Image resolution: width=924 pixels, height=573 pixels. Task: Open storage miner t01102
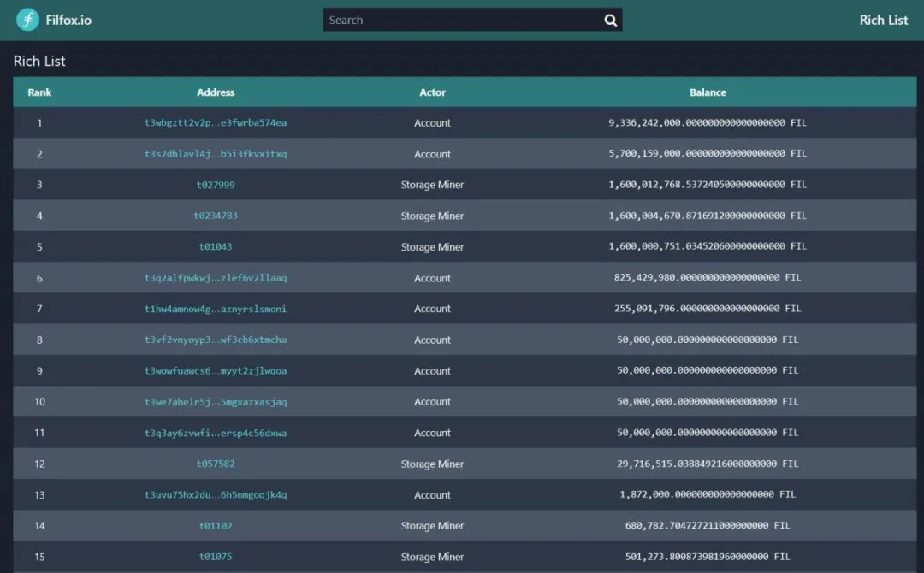[x=216, y=526]
